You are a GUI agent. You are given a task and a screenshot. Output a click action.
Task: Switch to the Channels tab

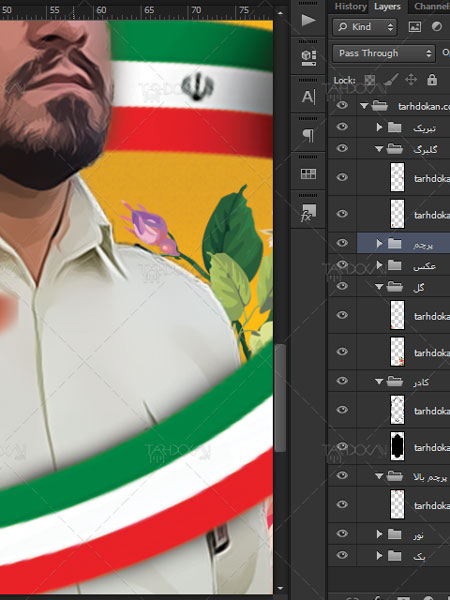point(431,6)
